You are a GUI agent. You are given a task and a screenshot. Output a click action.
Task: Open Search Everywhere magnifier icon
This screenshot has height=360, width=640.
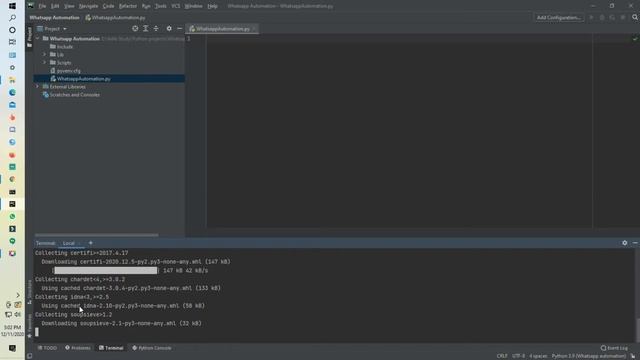coord(635,18)
